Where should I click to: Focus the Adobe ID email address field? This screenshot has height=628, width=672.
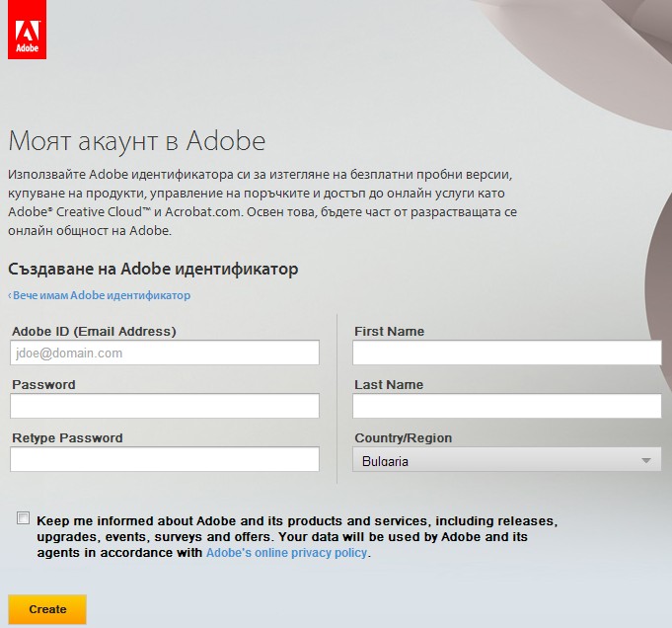[165, 353]
